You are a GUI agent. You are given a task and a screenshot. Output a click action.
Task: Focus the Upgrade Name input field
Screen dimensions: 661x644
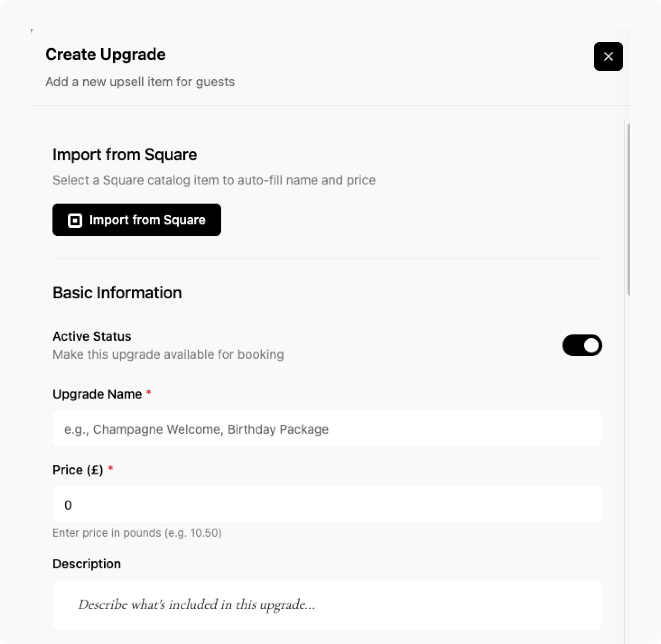click(x=327, y=429)
